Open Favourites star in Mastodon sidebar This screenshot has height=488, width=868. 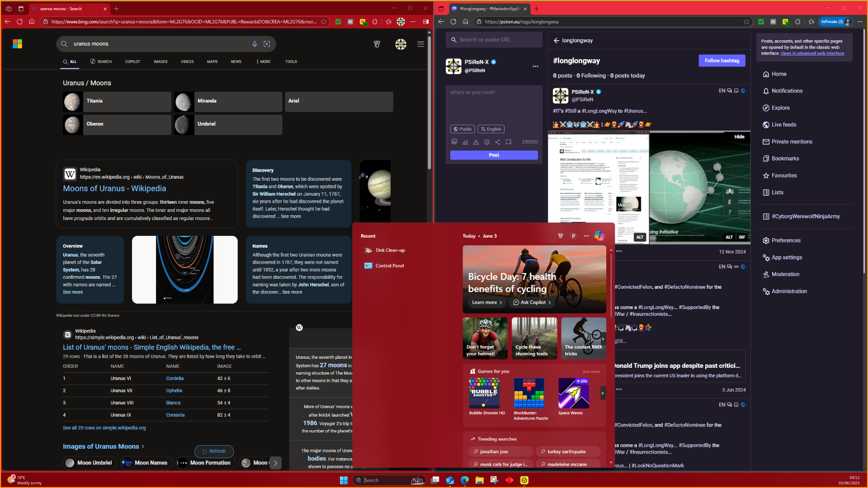coord(766,176)
